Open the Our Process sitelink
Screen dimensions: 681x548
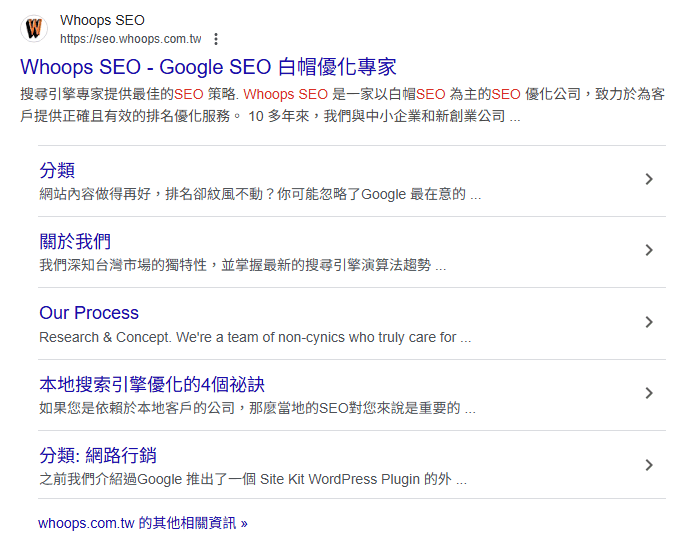tap(89, 313)
